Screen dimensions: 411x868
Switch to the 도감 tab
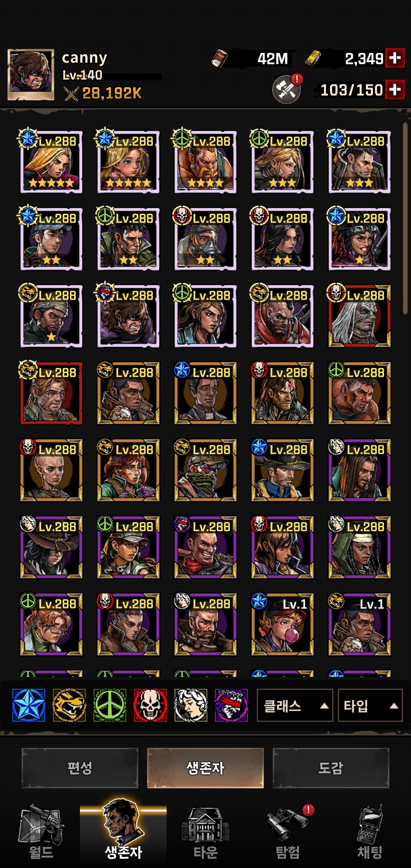pos(331,768)
